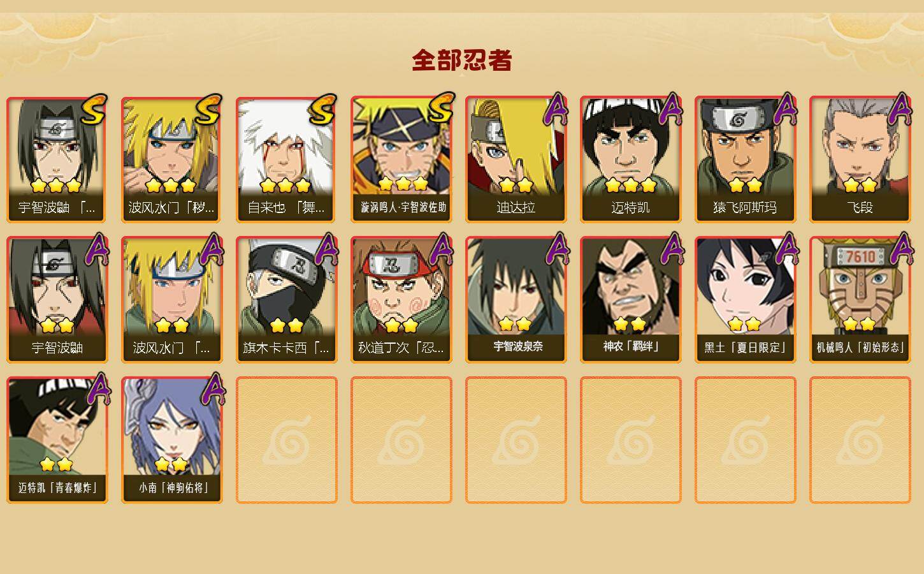924x574 pixels.
Task: Select the 宇智波泉奈 ninja card
Action: point(516,300)
